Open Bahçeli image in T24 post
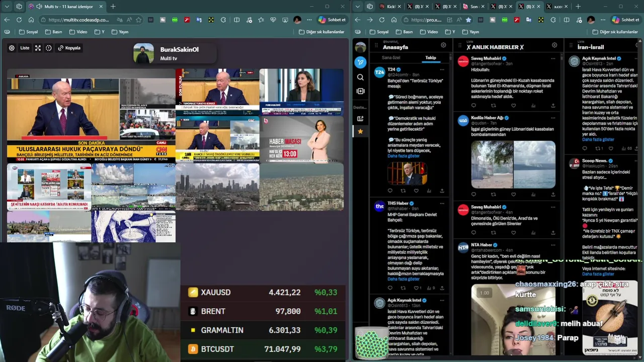 tap(408, 173)
